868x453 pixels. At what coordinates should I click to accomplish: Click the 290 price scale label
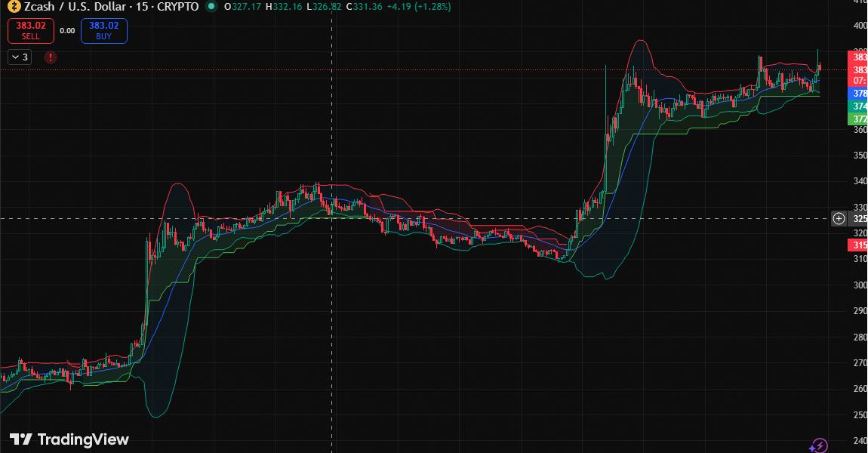point(860,310)
